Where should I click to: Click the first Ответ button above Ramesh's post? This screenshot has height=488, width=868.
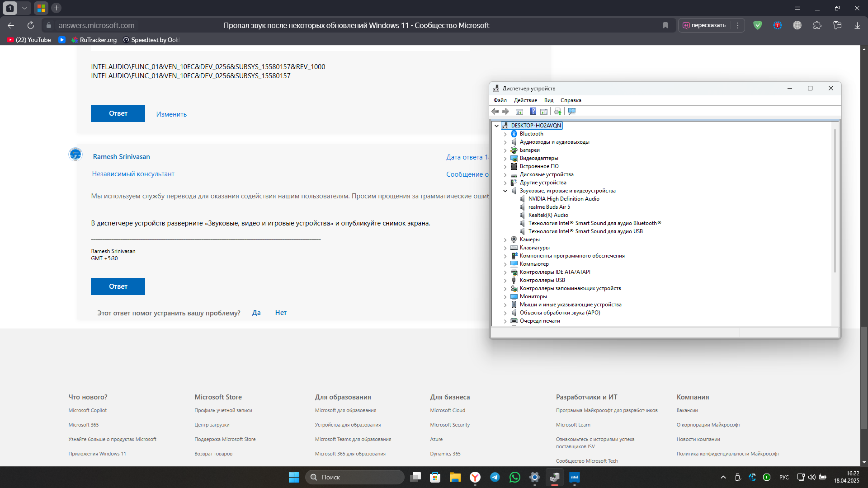tap(118, 113)
